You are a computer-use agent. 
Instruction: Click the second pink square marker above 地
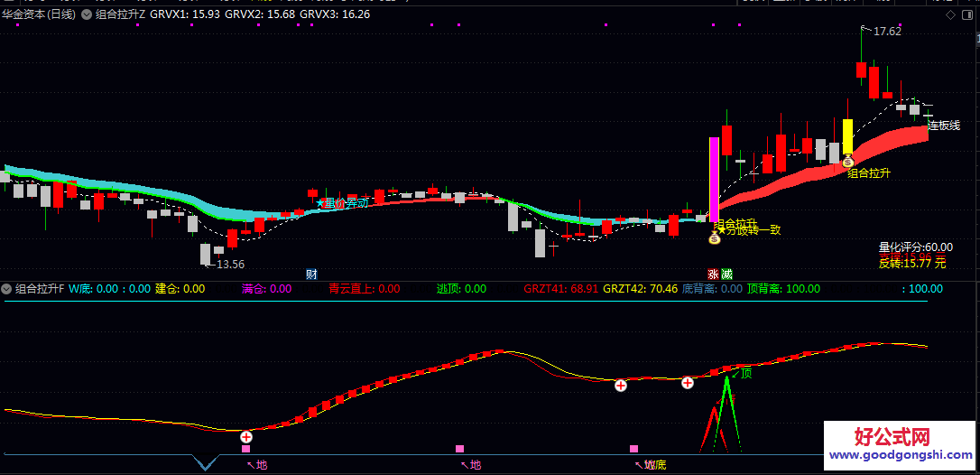[460, 449]
